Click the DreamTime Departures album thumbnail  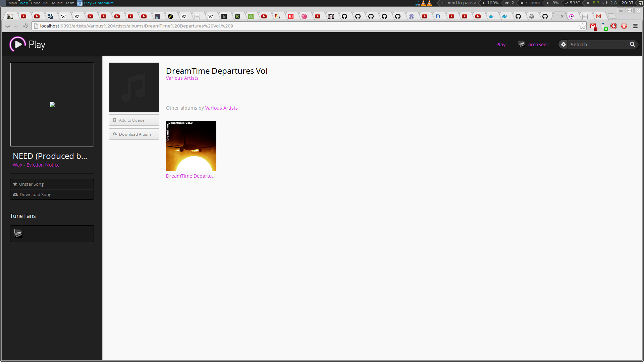coord(191,146)
